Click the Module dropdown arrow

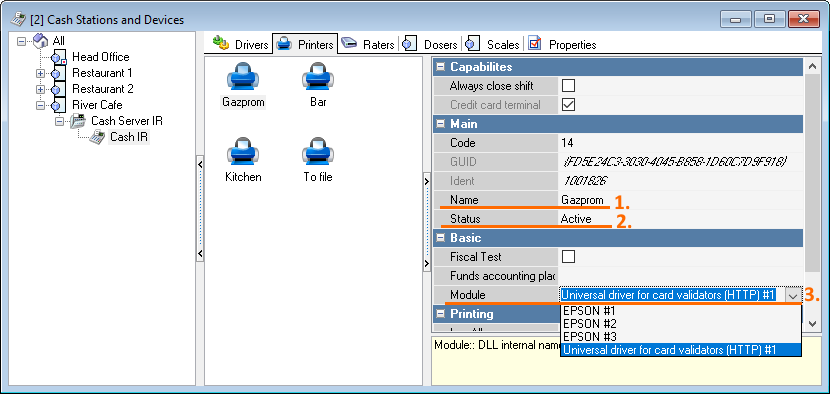click(792, 296)
